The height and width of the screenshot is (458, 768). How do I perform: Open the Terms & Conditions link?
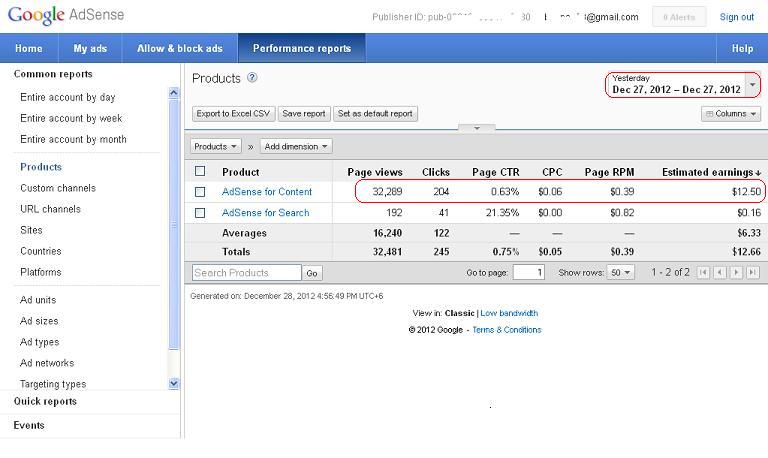click(x=506, y=330)
